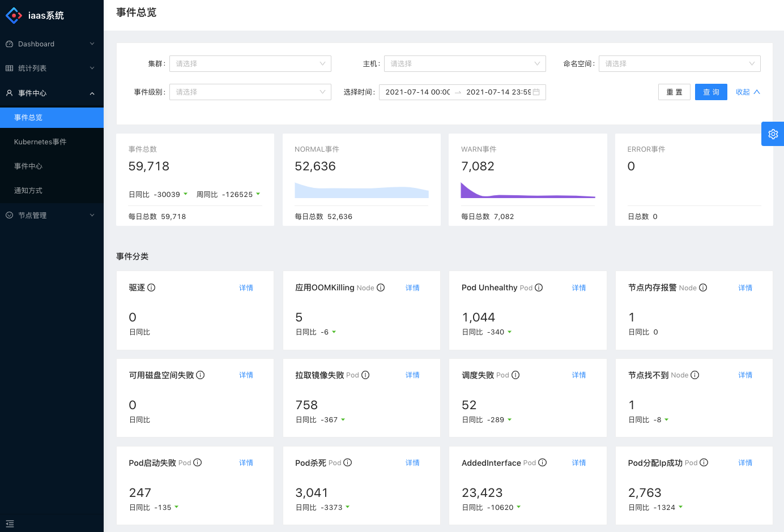Click the ERROR事件 card title
This screenshot has height=532, width=784.
[x=646, y=149]
